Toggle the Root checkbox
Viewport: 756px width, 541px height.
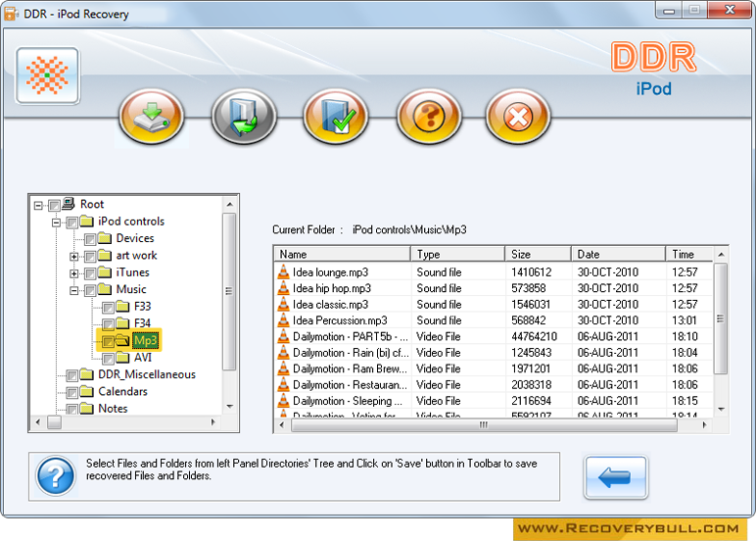point(54,205)
